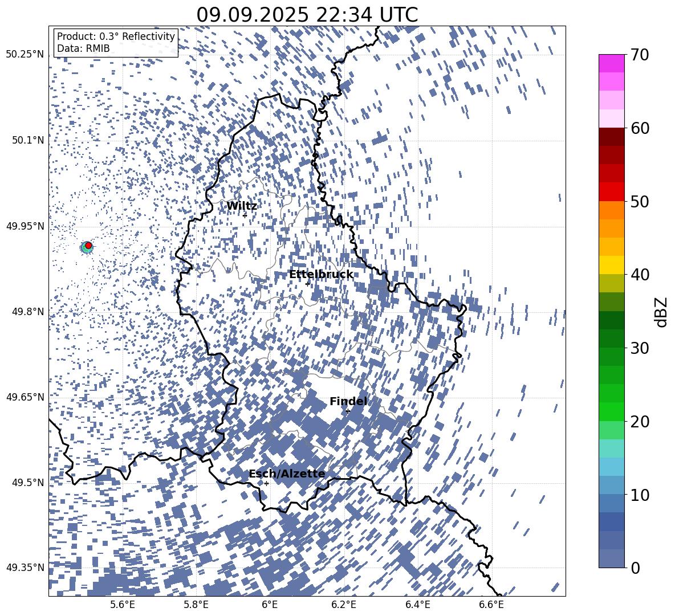Click the dark maroon swatch below 60
The width and height of the screenshot is (675, 616).
tap(611, 137)
